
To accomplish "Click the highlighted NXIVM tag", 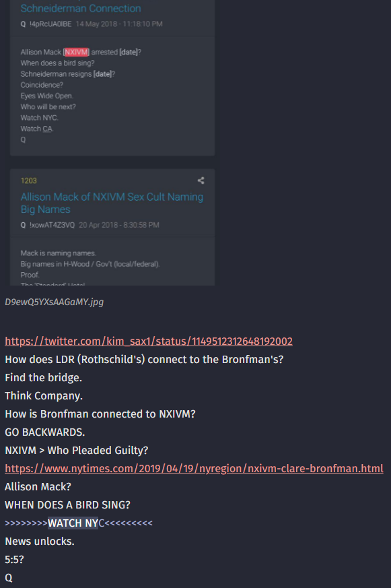I will coord(77,52).
